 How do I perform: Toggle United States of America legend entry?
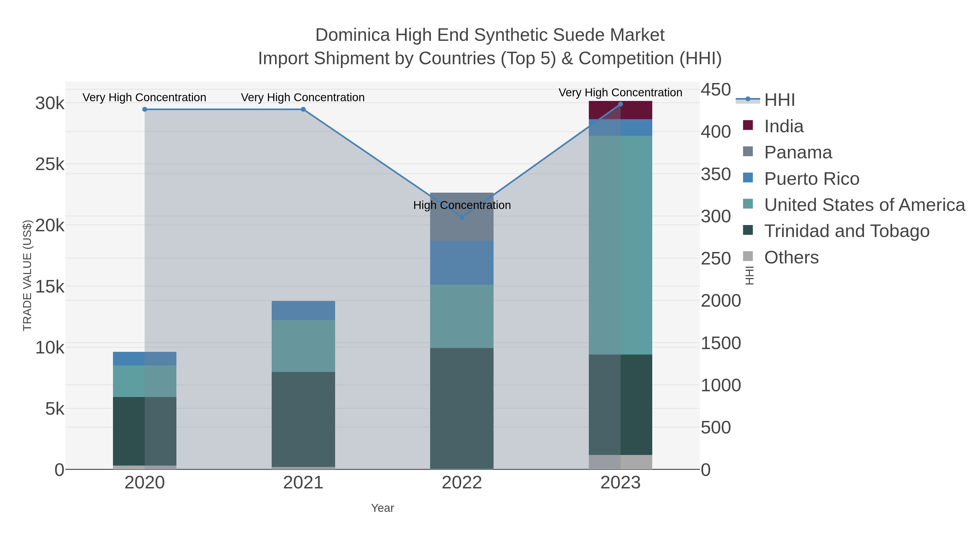[854, 205]
